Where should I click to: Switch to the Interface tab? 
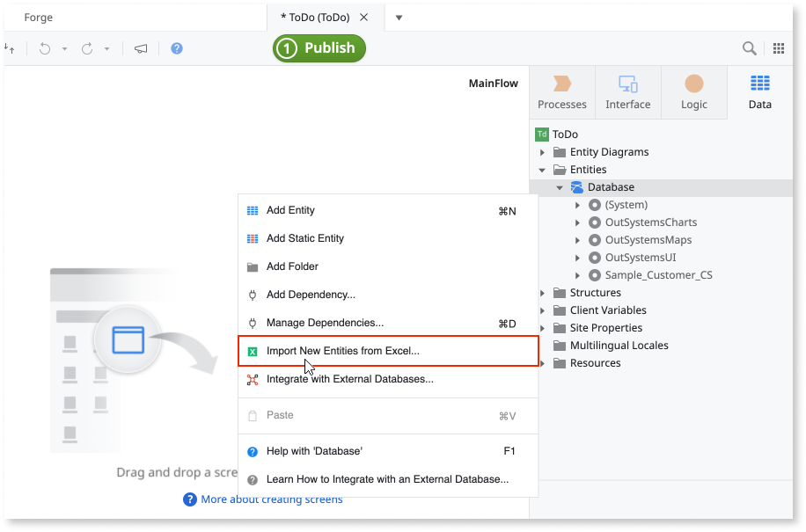(627, 92)
